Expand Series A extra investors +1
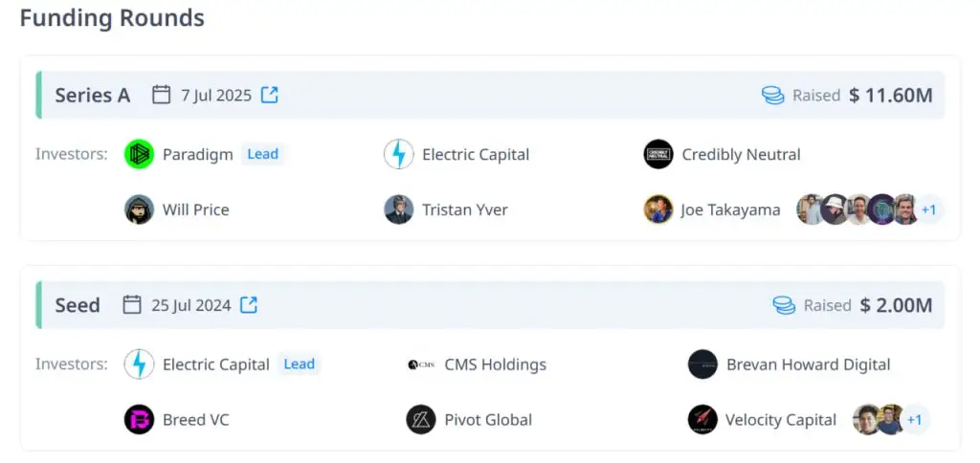The image size is (980, 463). coord(928,209)
